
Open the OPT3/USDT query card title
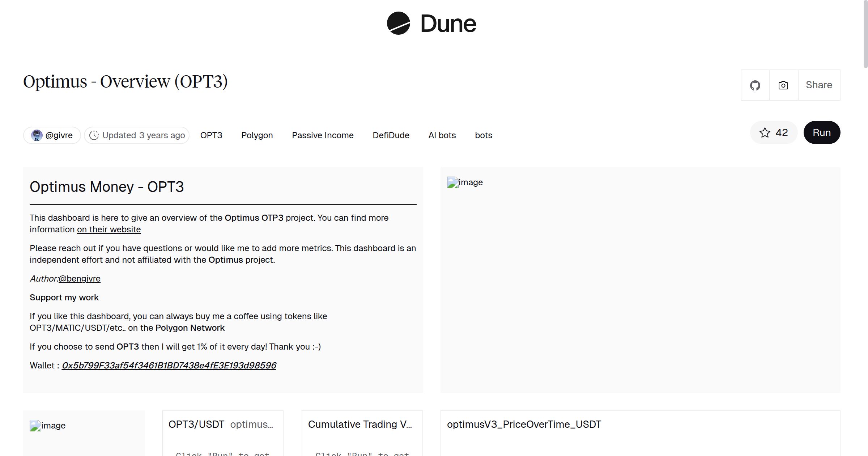pos(196,424)
